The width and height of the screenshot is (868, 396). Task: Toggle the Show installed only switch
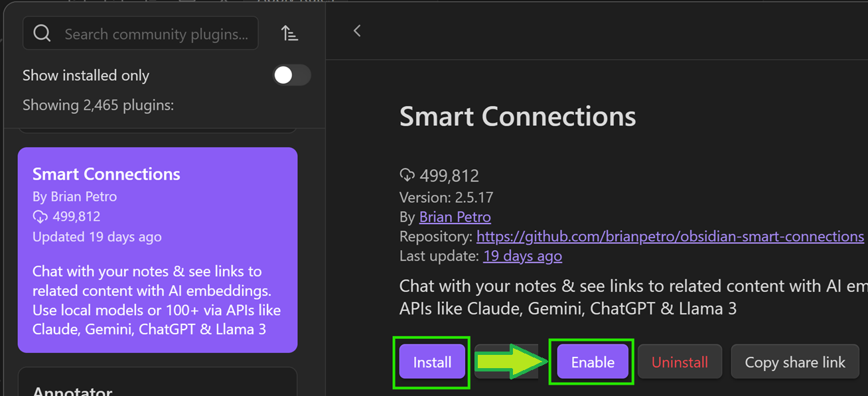click(x=291, y=76)
